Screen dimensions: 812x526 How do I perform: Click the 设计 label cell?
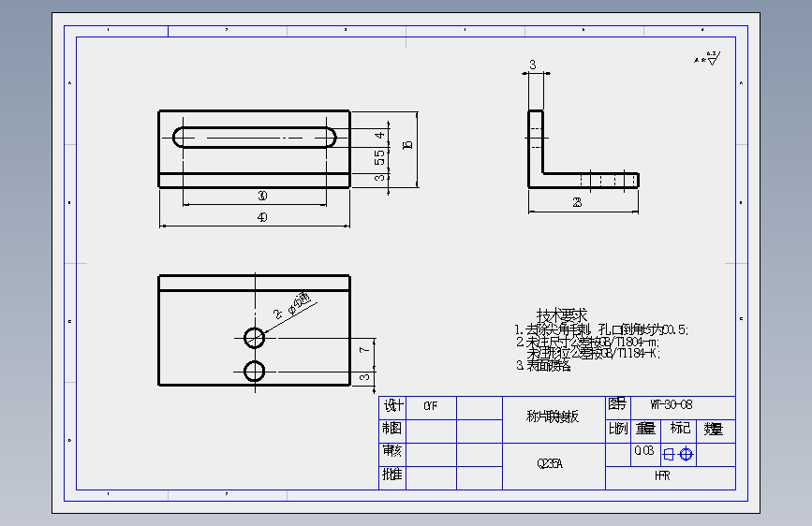(x=393, y=406)
